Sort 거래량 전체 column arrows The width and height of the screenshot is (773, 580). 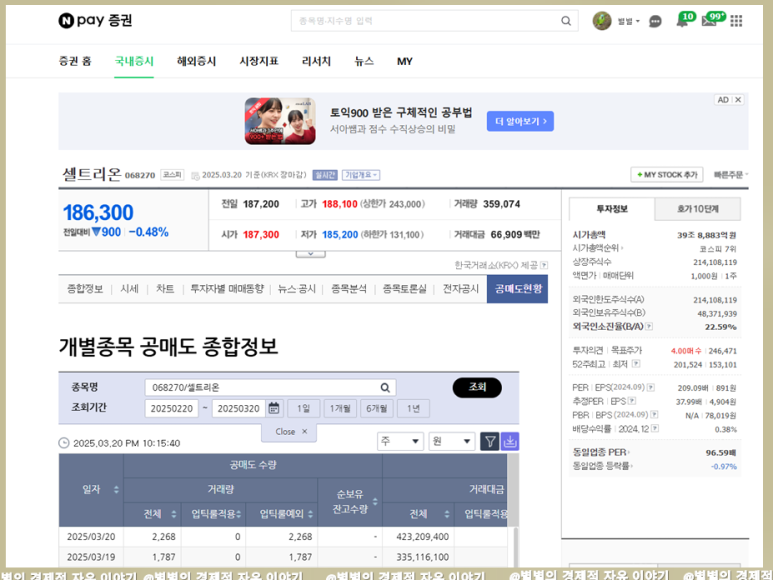(x=174, y=514)
